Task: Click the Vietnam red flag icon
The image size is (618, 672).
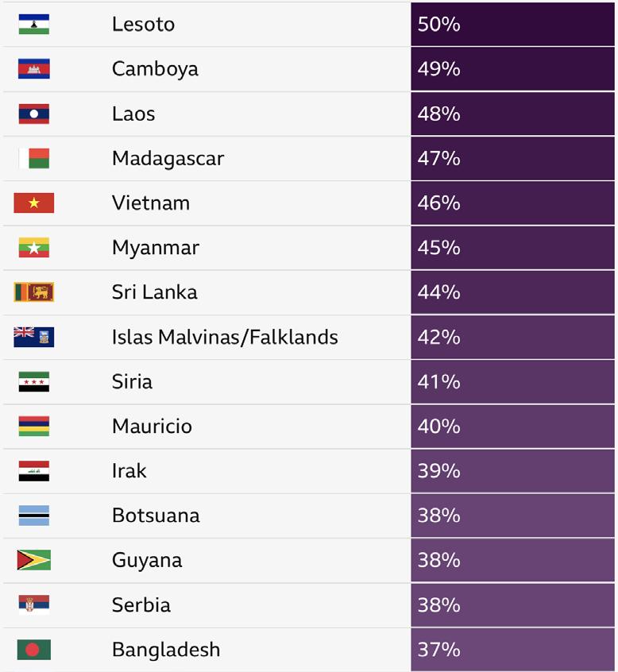Action: point(33,203)
